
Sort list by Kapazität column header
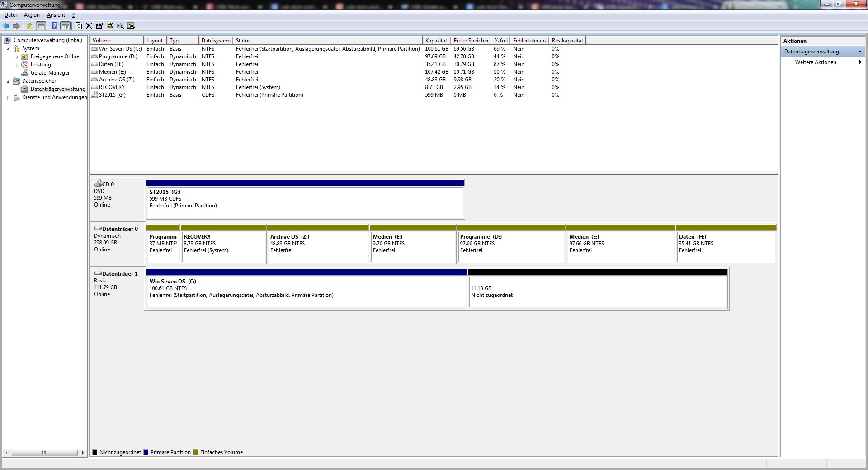[436, 41]
